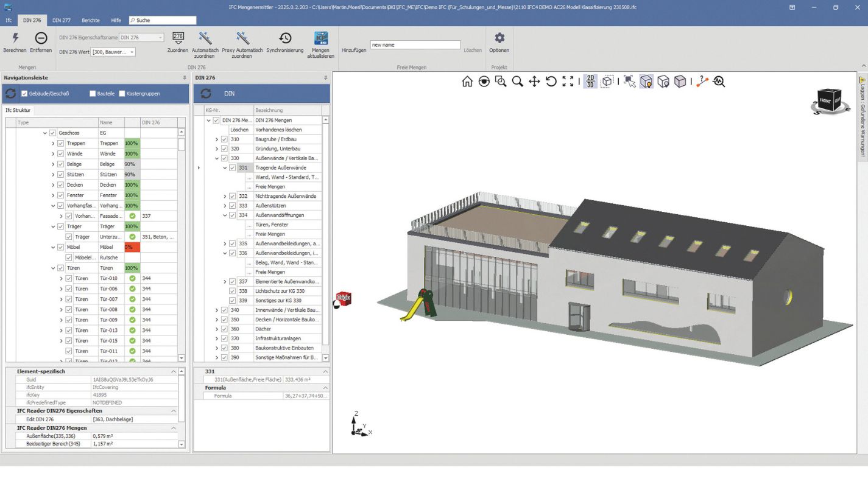Open the Hilfe tab
This screenshot has width=868, height=487.
point(116,20)
